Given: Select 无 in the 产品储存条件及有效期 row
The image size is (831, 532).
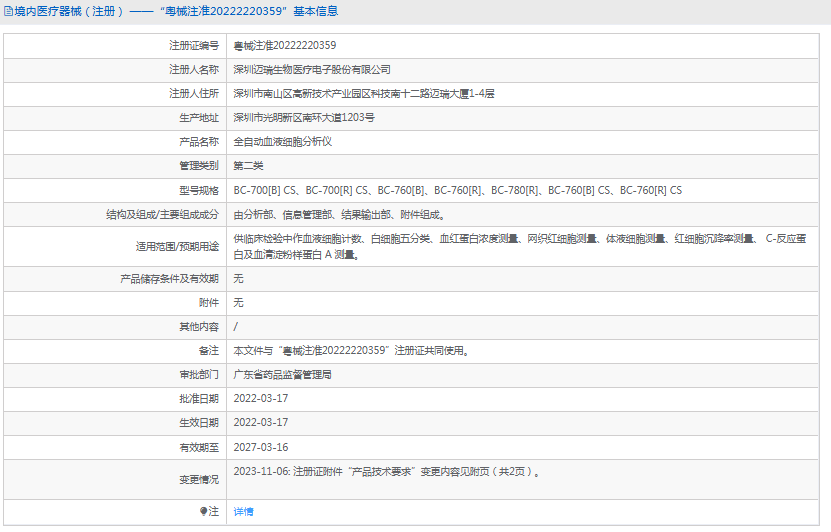Looking at the screenshot, I should [238, 279].
